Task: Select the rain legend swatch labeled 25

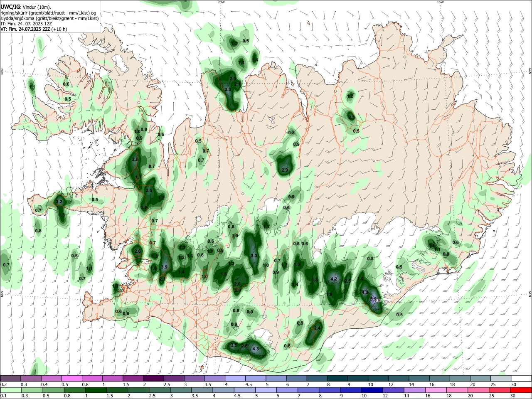Action: tap(499, 390)
